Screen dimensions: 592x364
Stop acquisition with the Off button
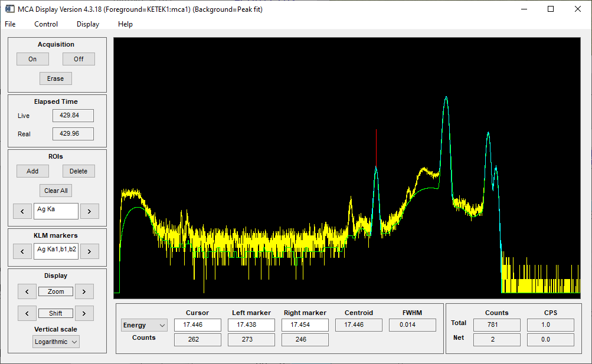[x=79, y=59]
